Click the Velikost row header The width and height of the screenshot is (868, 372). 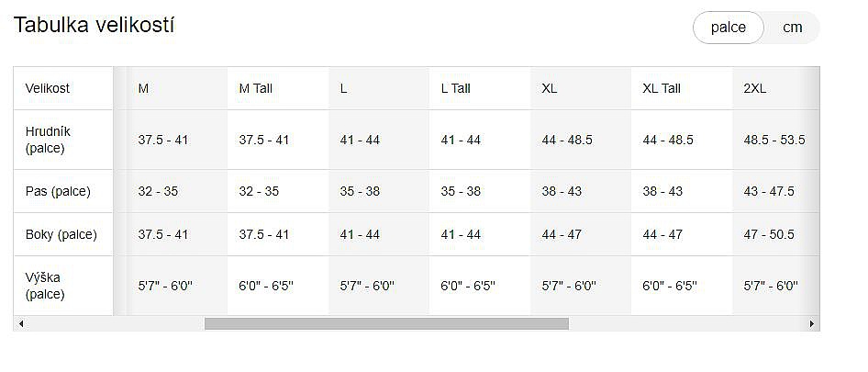tap(48, 89)
